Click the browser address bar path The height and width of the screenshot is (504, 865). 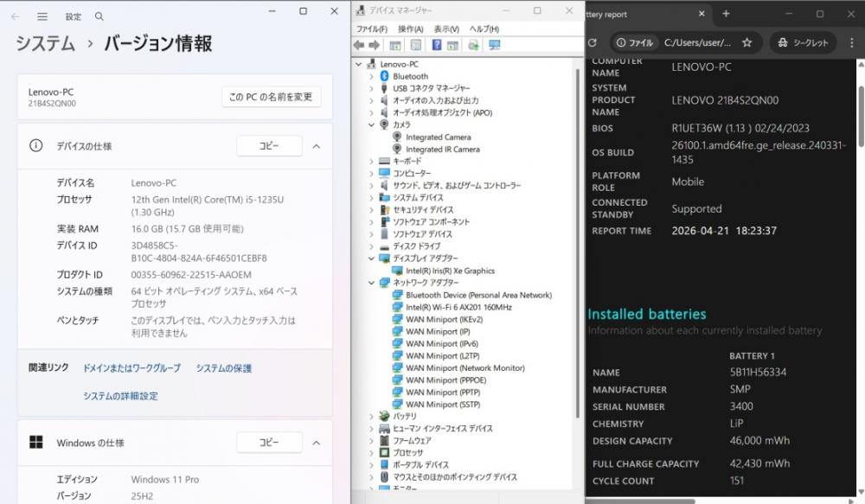(x=697, y=42)
